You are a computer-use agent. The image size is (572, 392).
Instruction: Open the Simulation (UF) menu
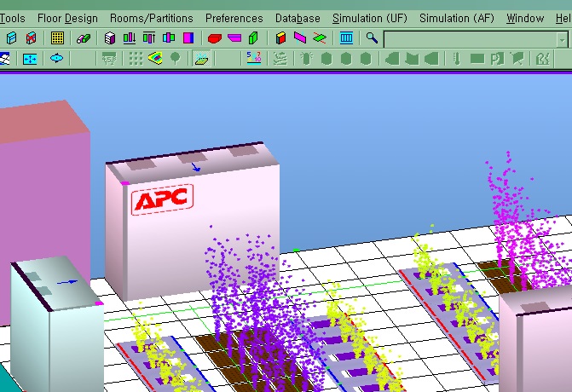(369, 18)
